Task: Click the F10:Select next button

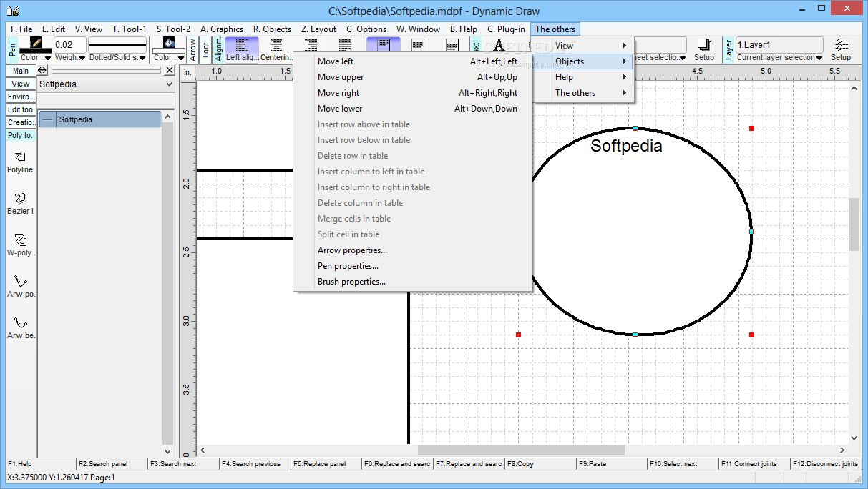Action: click(683, 464)
